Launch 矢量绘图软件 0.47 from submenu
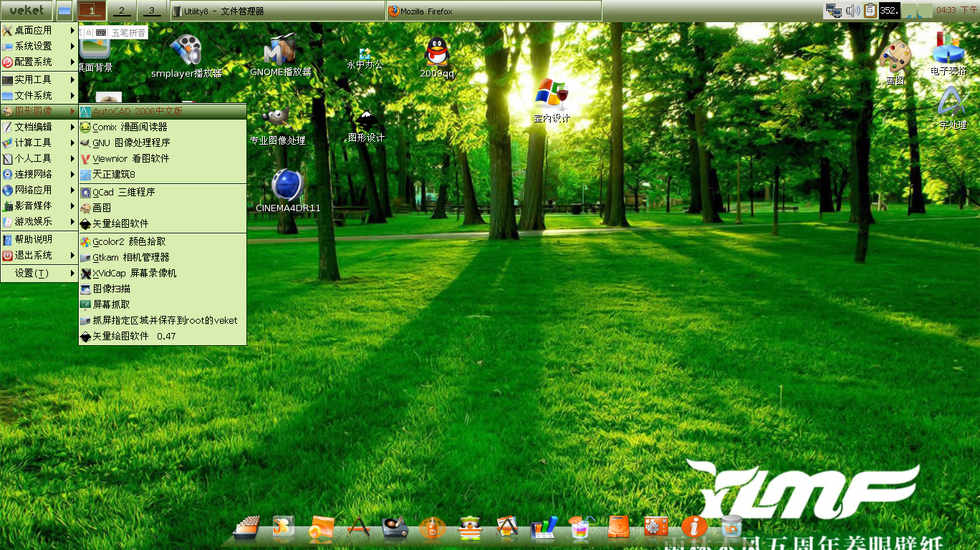 pos(163,336)
